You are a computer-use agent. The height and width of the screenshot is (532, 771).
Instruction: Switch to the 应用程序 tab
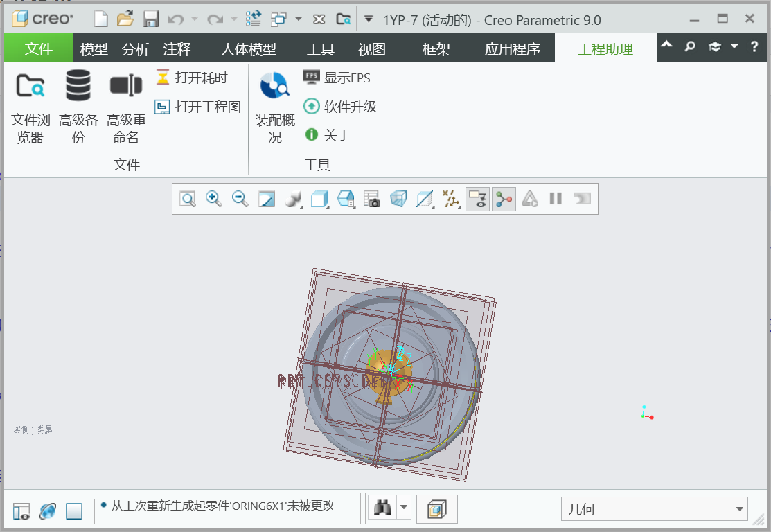coord(513,48)
